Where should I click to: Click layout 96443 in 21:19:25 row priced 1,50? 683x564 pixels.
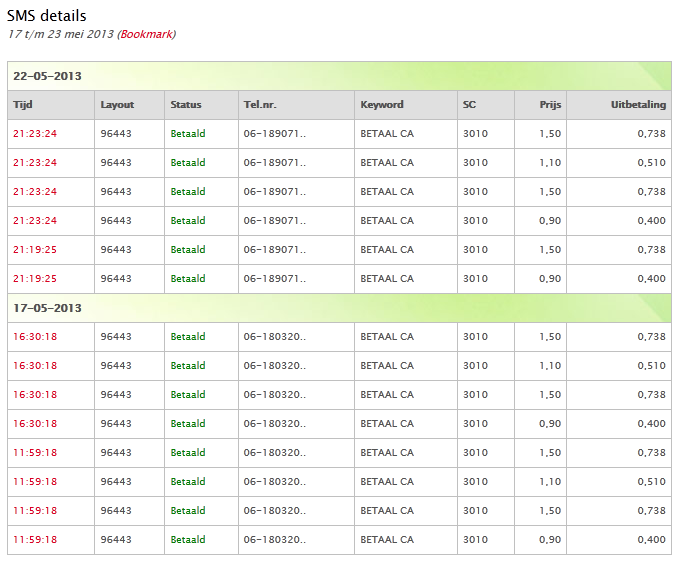point(116,250)
